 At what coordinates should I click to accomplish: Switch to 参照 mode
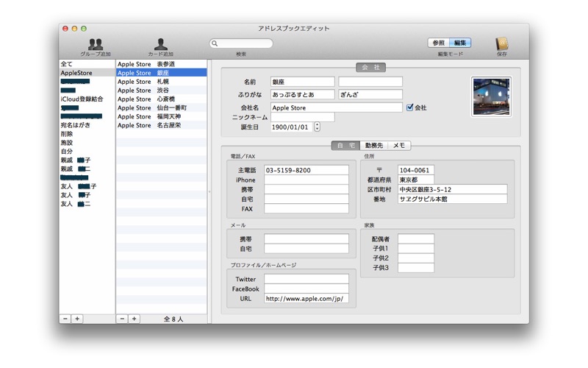pos(438,43)
